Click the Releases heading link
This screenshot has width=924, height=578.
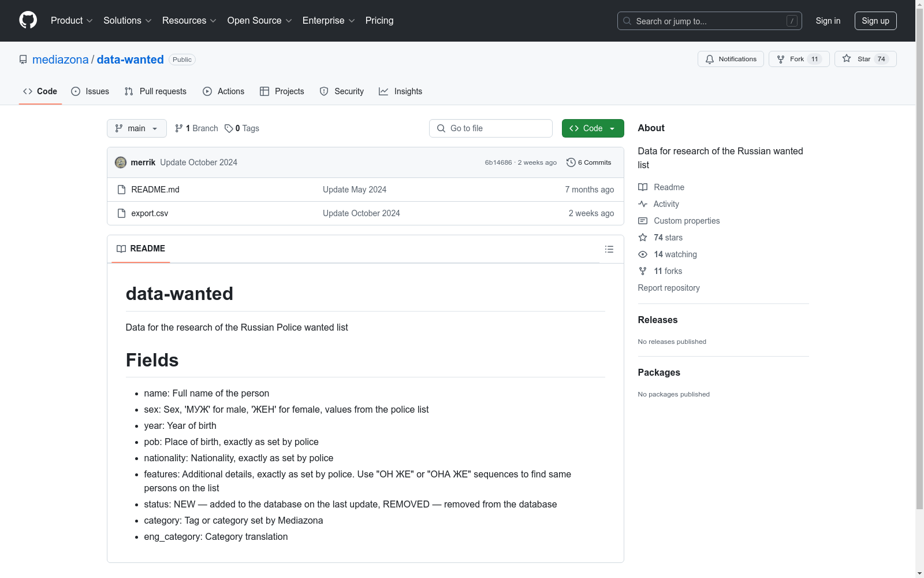[658, 320]
